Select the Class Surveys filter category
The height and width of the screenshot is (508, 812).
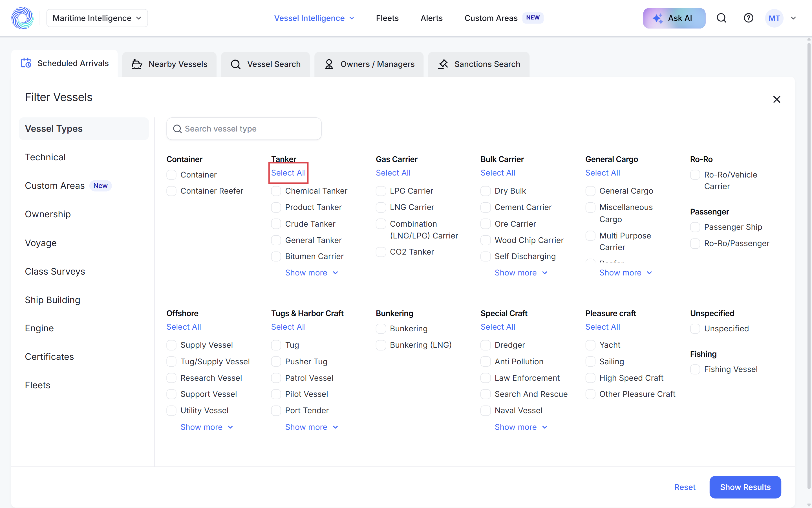pos(55,271)
